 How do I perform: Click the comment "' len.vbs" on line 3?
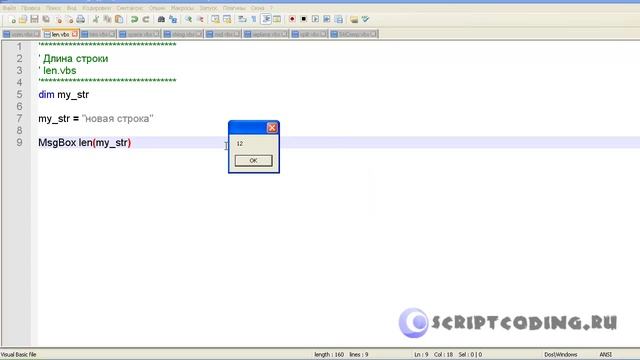tap(57, 71)
